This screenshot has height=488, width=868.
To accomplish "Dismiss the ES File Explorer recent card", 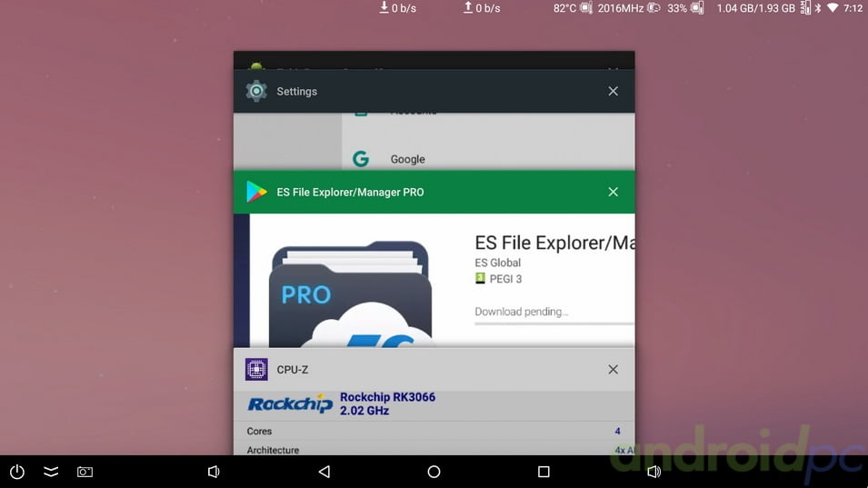I will 613,192.
